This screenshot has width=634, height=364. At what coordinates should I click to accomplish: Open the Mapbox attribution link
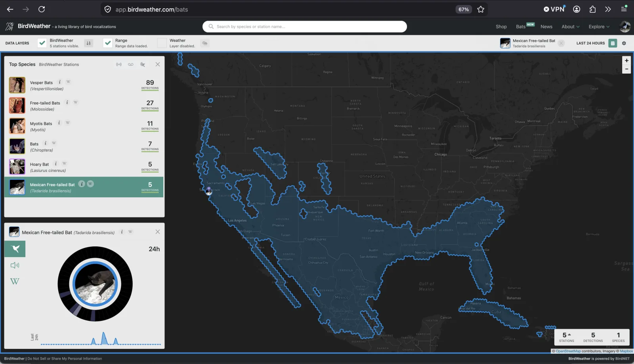[x=626, y=351]
